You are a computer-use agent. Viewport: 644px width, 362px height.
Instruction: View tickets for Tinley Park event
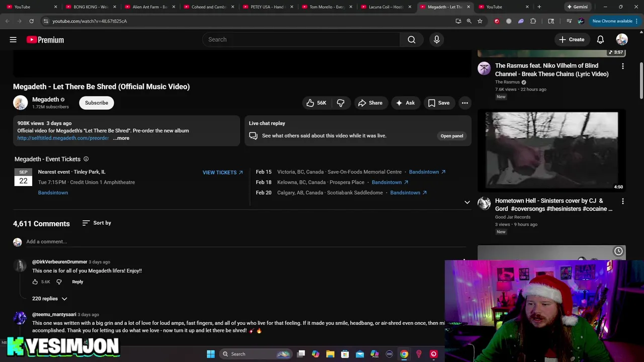click(x=223, y=172)
